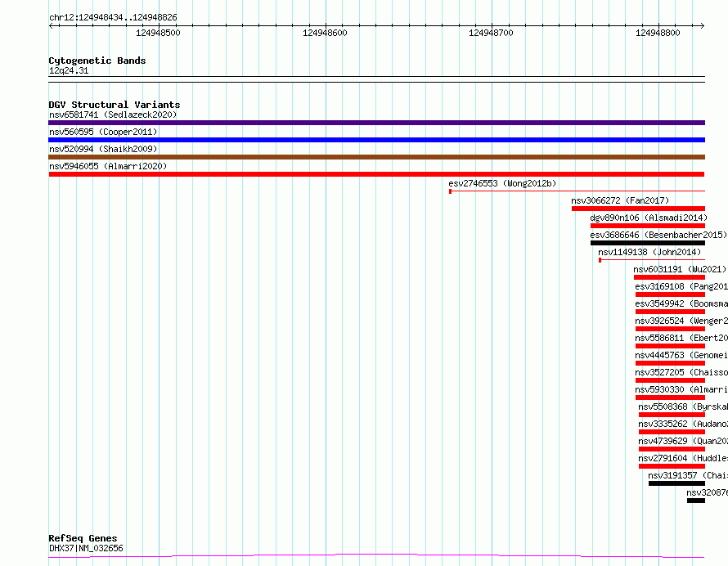Open variant esv2746553 (Wong2012b) label

click(502, 183)
